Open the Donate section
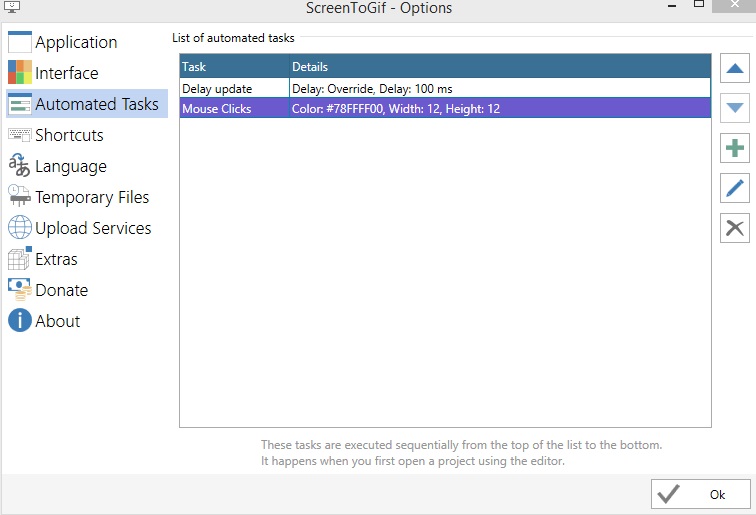Screen dimensions: 756x515 [87, 289]
